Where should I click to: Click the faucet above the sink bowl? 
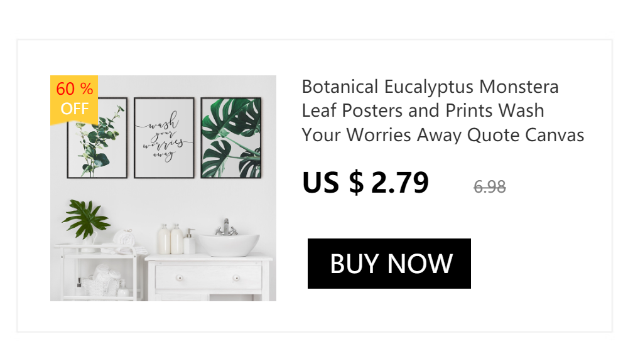(226, 227)
